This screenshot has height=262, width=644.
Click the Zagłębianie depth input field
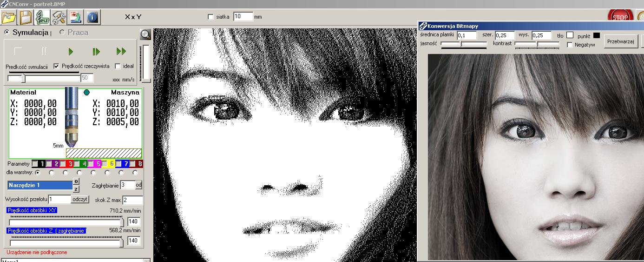pos(127,185)
